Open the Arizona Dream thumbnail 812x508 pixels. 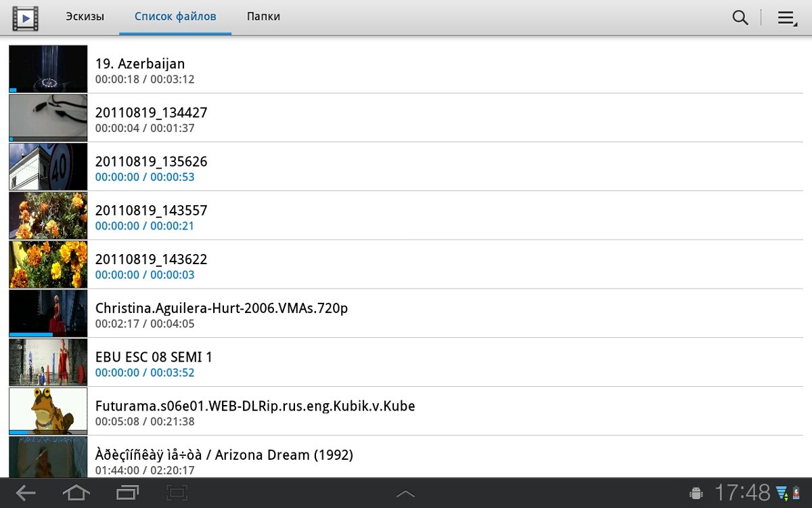click(x=48, y=457)
